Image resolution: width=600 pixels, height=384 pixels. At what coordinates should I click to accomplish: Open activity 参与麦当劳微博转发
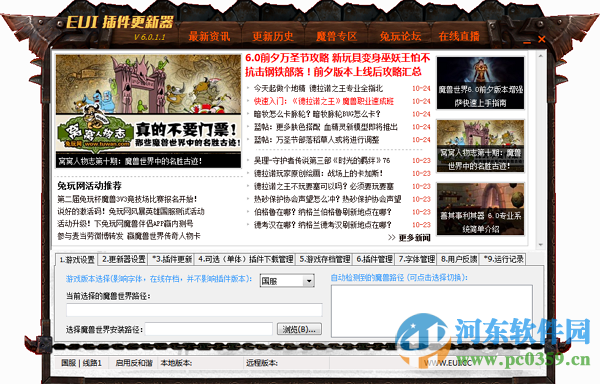(129, 236)
